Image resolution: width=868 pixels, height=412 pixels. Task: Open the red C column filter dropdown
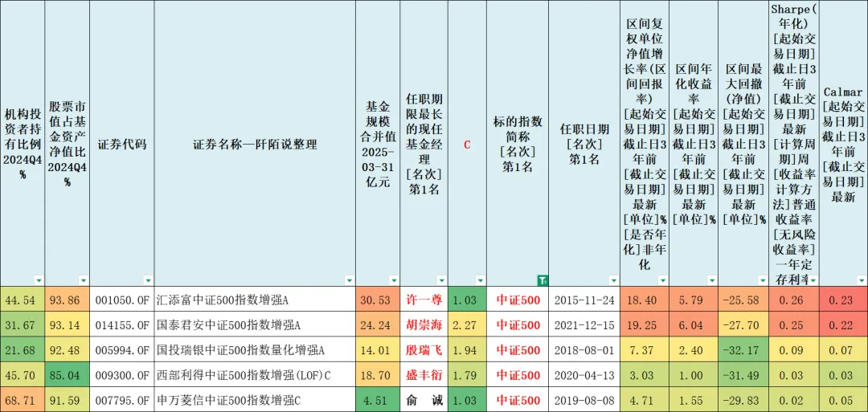coord(480,279)
